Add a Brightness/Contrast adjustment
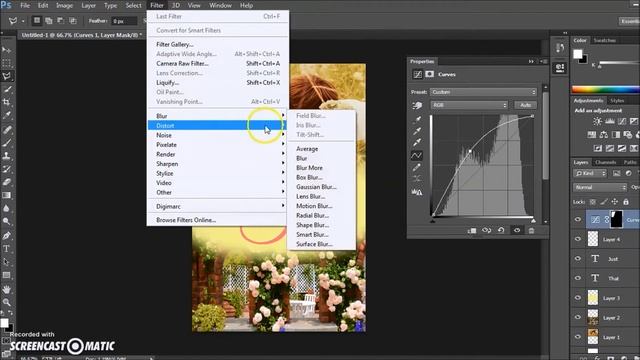640x360 pixels. tap(598, 121)
